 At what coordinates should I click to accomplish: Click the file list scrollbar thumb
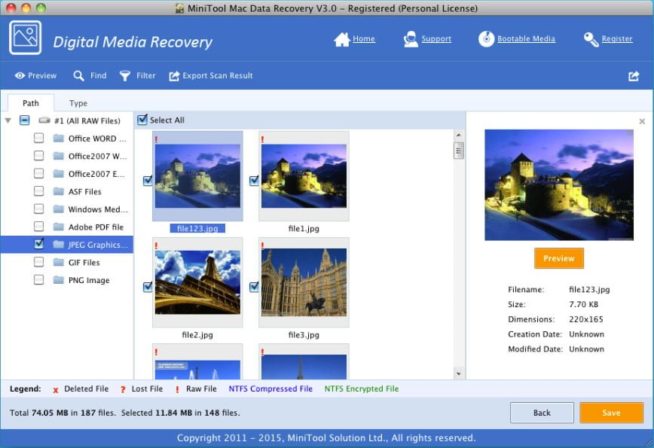pos(458,151)
